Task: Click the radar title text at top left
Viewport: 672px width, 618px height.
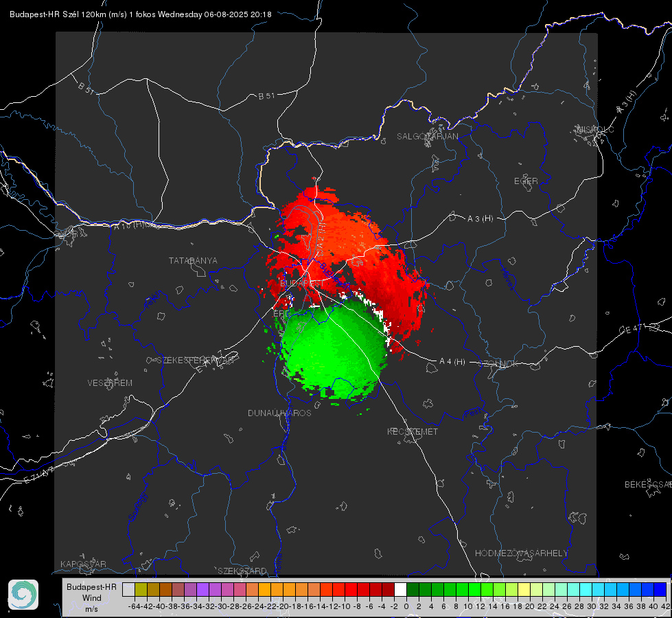Action: coord(141,14)
